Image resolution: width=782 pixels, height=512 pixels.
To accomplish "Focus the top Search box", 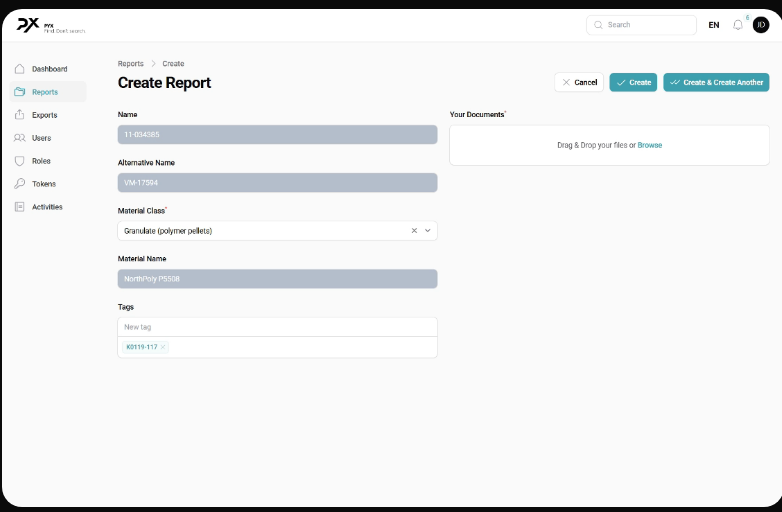I will 641,25.
